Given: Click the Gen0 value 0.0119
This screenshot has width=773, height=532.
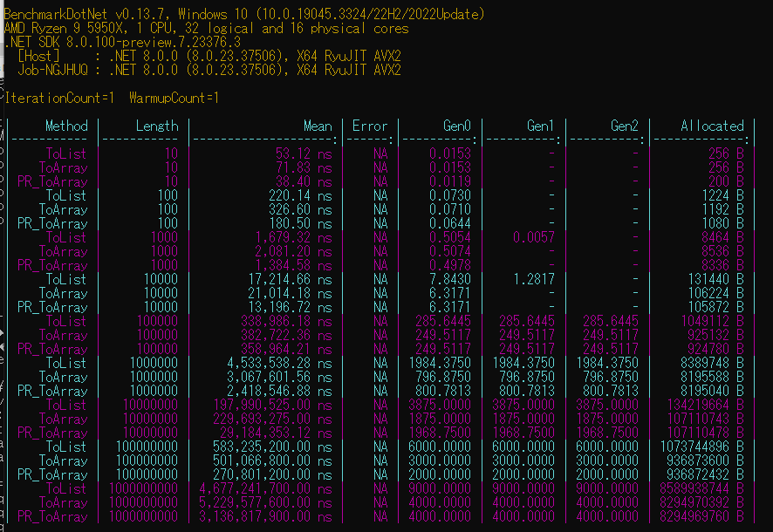Looking at the screenshot, I should (x=450, y=181).
